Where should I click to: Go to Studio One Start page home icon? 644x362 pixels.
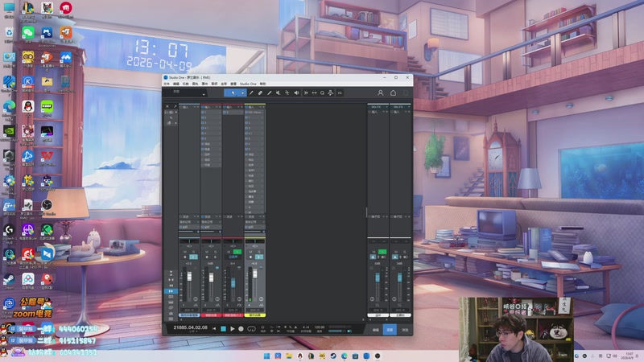(x=393, y=93)
